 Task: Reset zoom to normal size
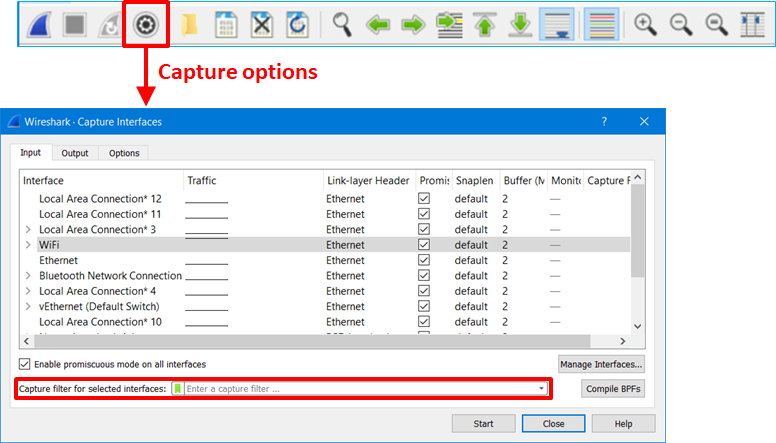(717, 24)
